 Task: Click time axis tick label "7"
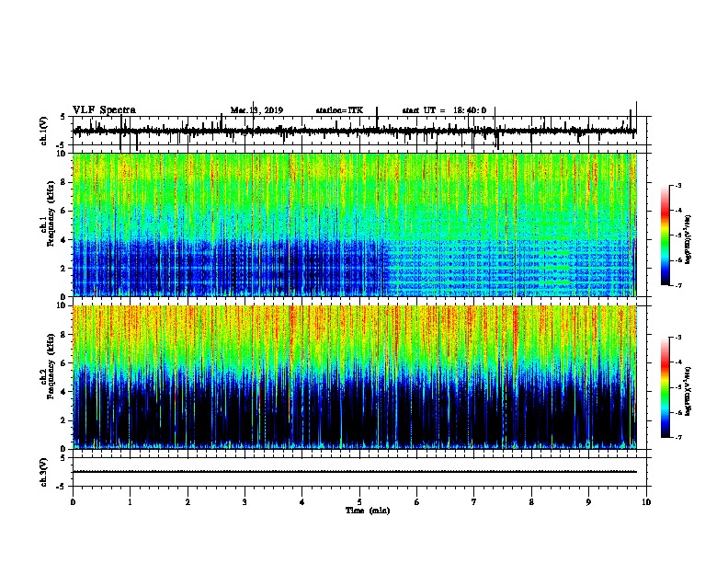(x=474, y=501)
